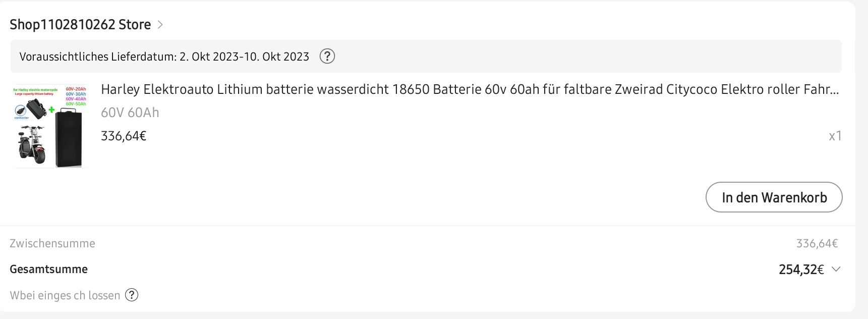The width and height of the screenshot is (868, 319).
Task: Click the chevron beside the store name
Action: point(160,25)
